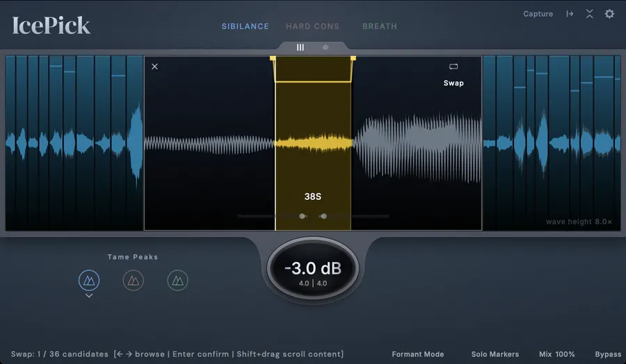Image resolution: width=626 pixels, height=364 pixels.
Task: Click the wave height 8.0× label
Action: [x=579, y=222]
